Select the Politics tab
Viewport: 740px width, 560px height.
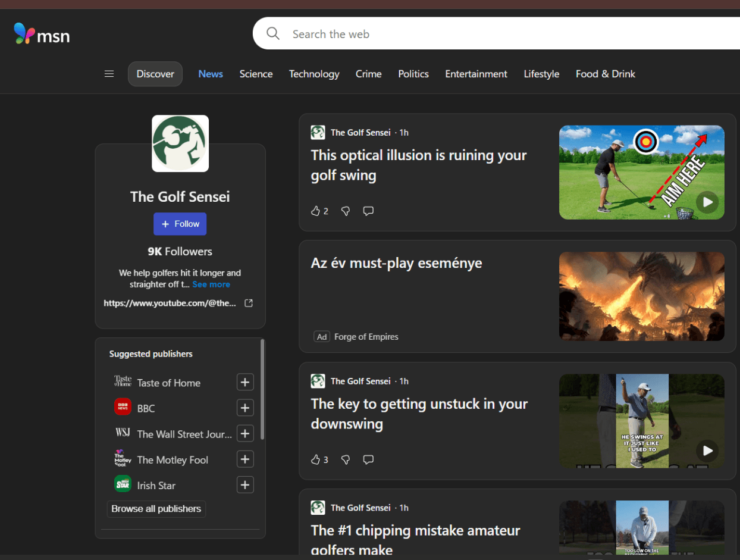413,74
